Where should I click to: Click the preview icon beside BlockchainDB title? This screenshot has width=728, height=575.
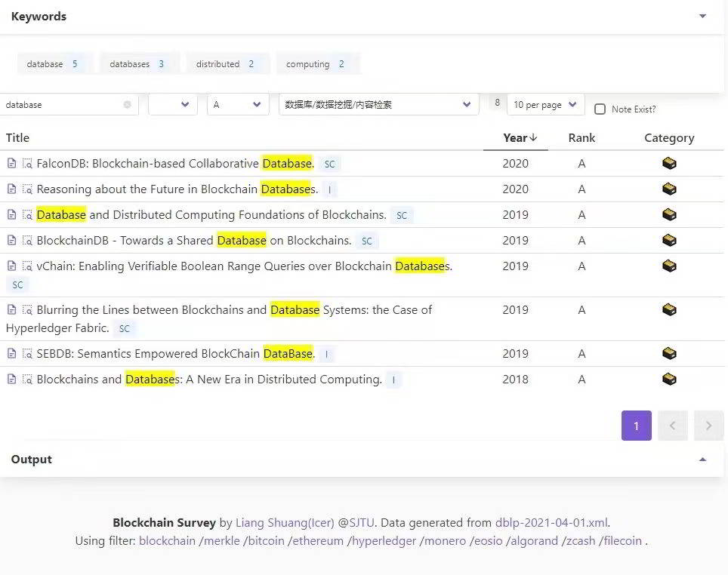(x=27, y=241)
